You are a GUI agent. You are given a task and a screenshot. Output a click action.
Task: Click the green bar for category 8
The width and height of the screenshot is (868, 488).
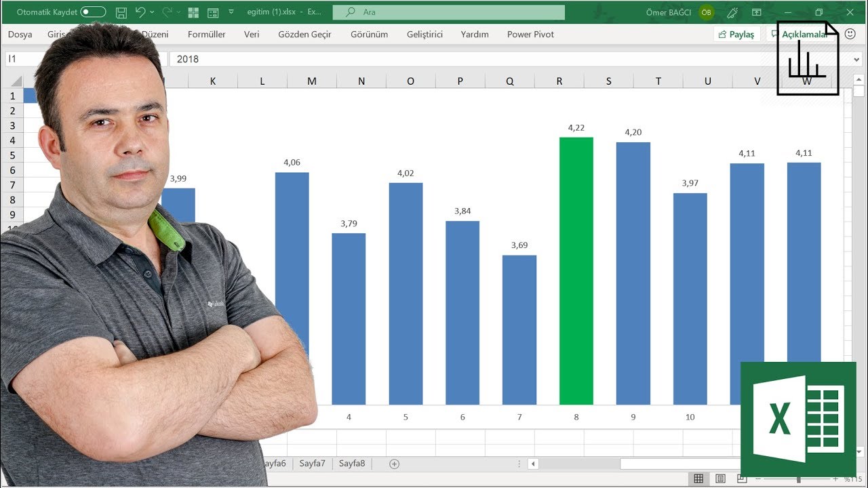576,271
